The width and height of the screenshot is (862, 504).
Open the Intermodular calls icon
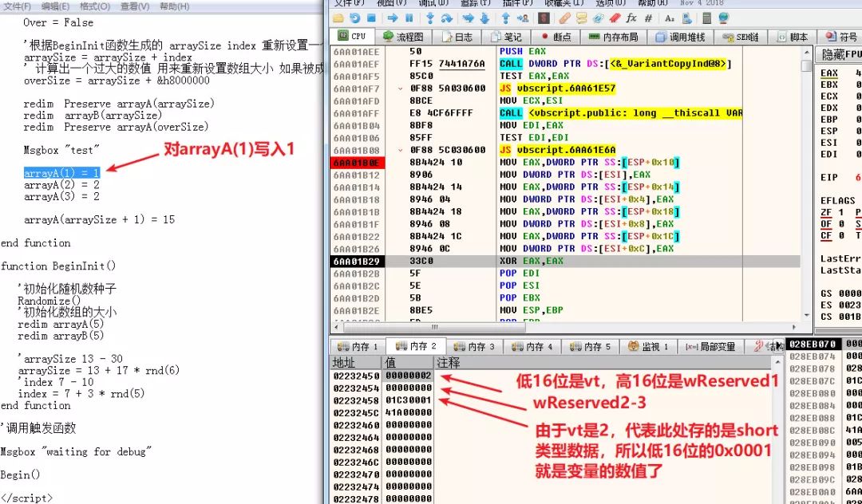pos(687,18)
